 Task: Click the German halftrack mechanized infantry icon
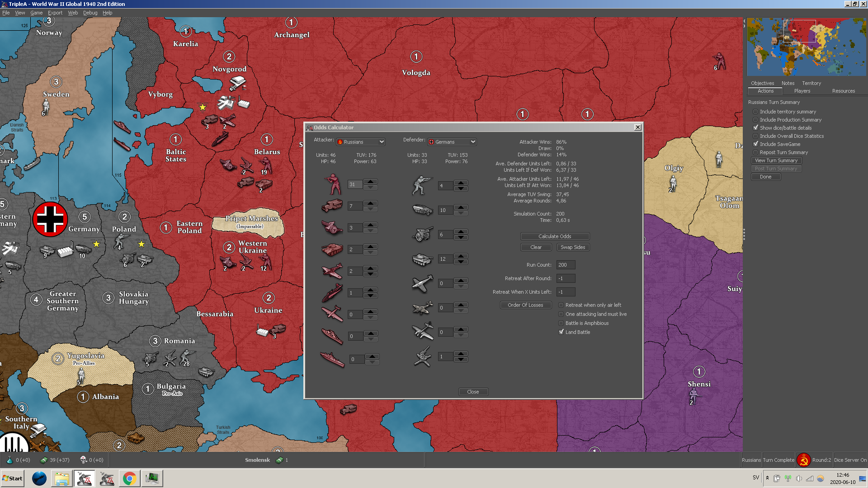tap(422, 210)
